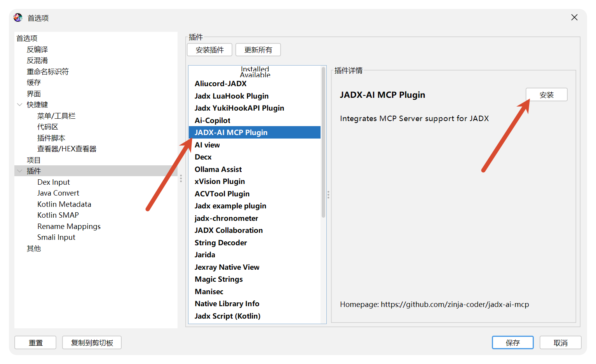This screenshot has width=596, height=364.
Task: Select 代码区 shortcut settings
Action: (48, 127)
